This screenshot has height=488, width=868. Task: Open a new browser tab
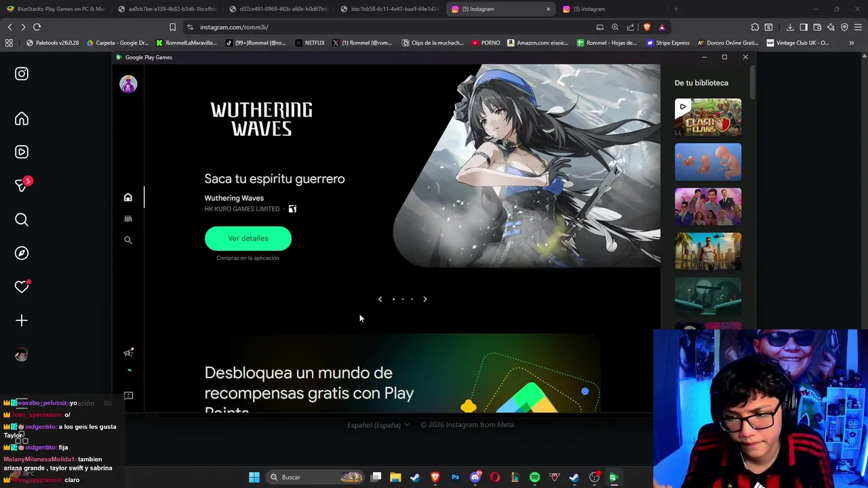(676, 9)
